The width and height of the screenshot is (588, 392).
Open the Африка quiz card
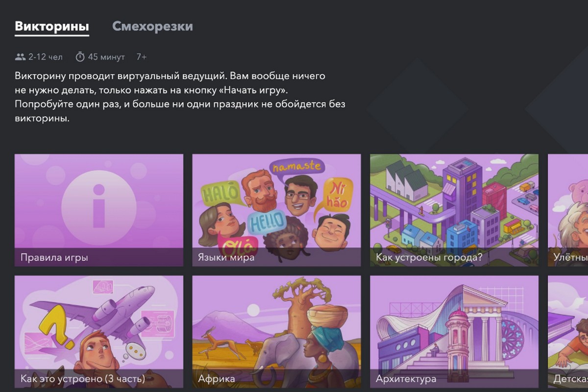click(x=276, y=332)
